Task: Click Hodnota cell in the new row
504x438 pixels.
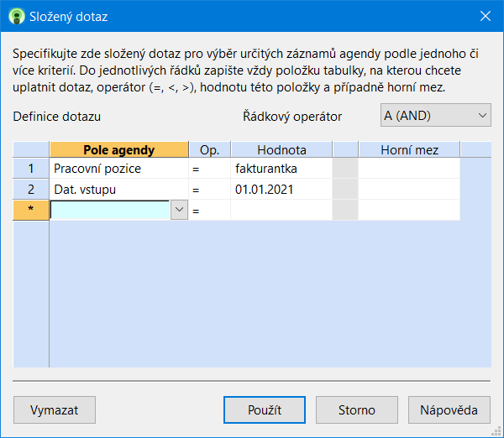Action: [x=281, y=210]
